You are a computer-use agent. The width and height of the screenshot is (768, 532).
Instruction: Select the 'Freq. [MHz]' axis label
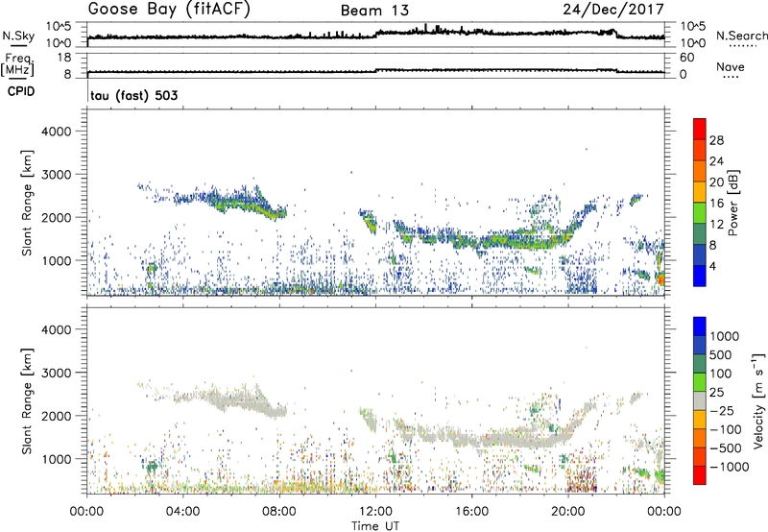(x=17, y=65)
